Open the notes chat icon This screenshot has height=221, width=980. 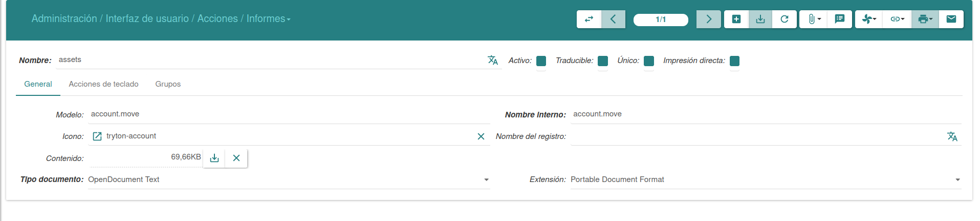point(840,19)
